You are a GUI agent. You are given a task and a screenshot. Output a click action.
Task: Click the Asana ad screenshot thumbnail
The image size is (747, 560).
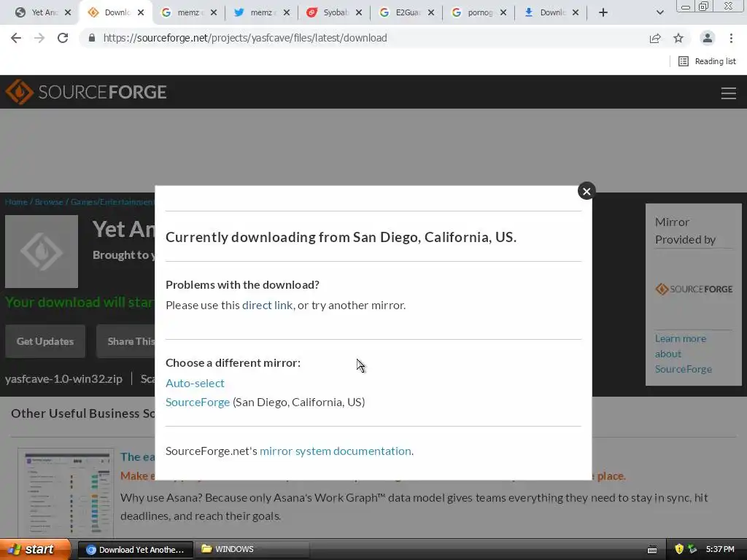pyautogui.click(x=66, y=494)
